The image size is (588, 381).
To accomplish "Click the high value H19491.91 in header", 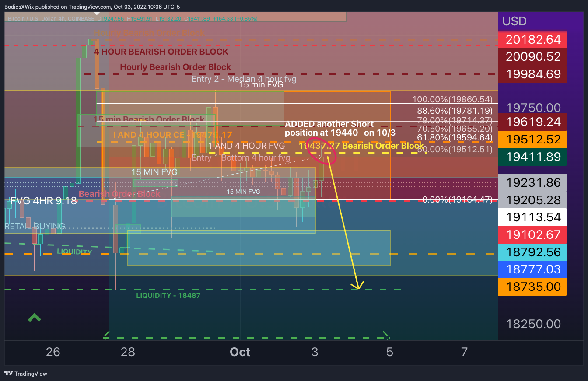I will pos(139,19).
